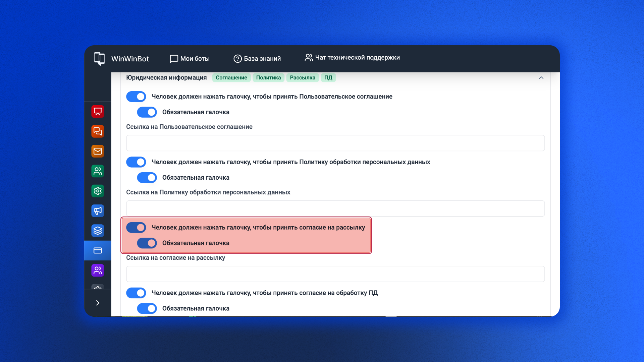Select the highlighted credit card sidebar icon
The width and height of the screenshot is (644, 362).
(98, 250)
